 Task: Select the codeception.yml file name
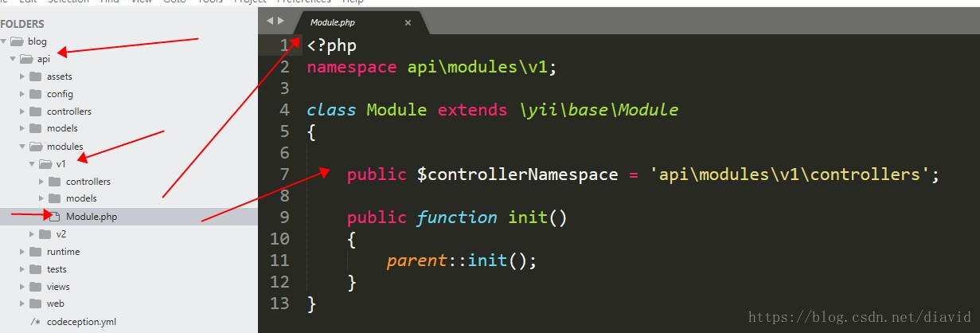[81, 322]
